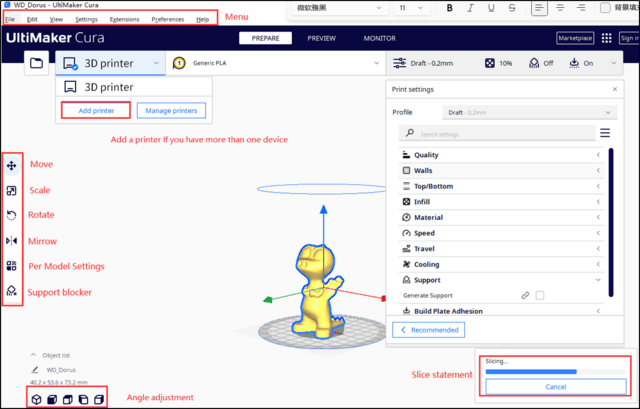Expand the Infill settings section
Image resolution: width=640 pixels, height=409 pixels.
pos(505,202)
